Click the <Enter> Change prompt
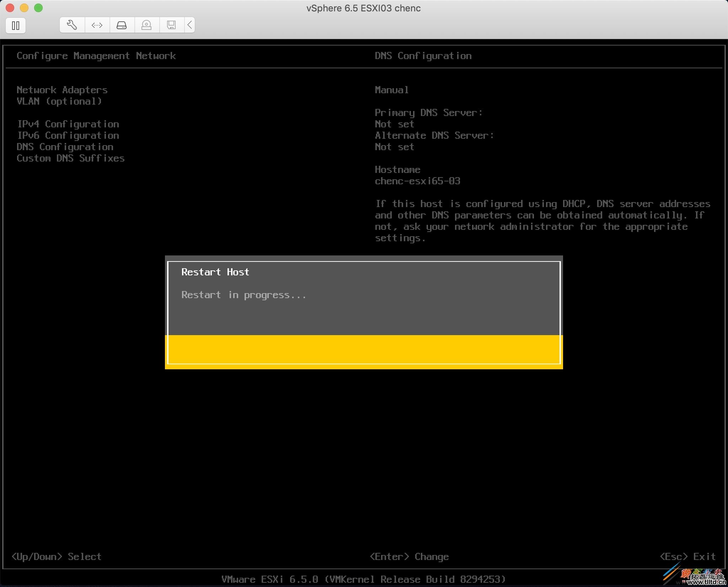 409,556
